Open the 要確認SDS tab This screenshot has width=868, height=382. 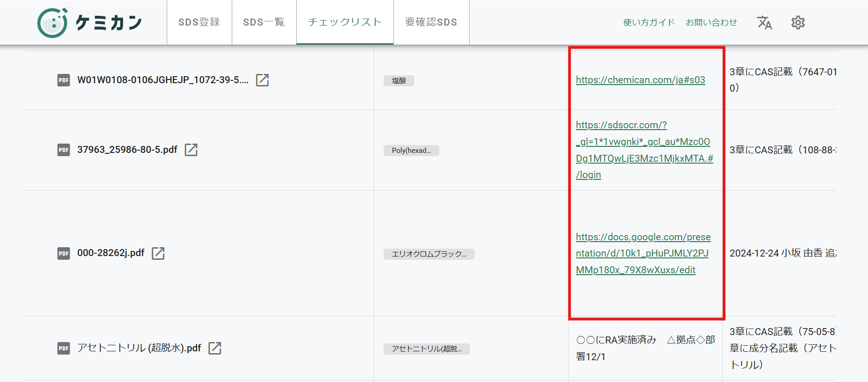(x=431, y=22)
